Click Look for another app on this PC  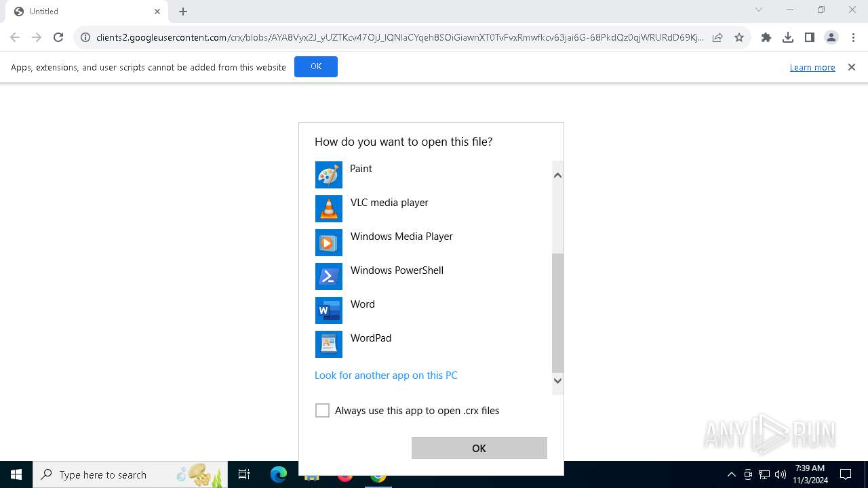(x=386, y=375)
